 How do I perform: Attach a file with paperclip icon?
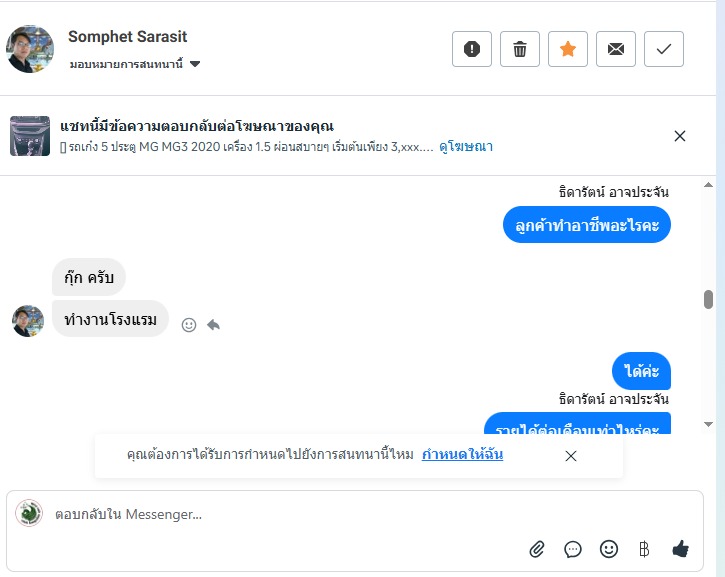pos(537,548)
